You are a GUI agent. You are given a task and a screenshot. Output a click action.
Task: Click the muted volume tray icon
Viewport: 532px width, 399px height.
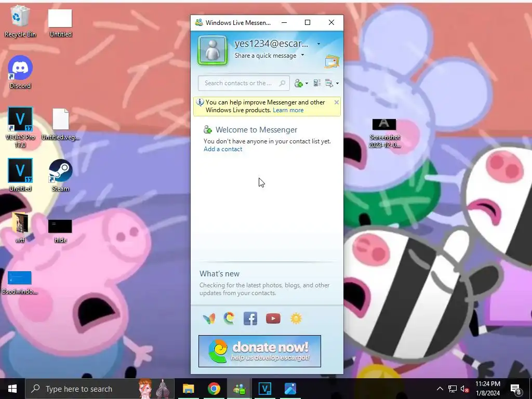point(464,389)
